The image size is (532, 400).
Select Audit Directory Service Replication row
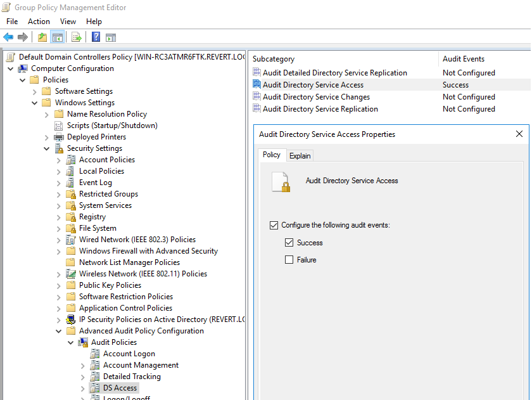point(320,109)
